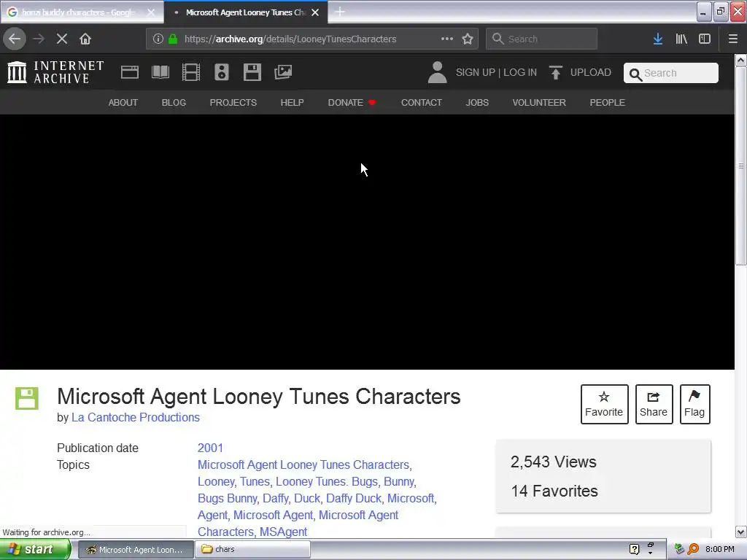Open the JOBS menu item
This screenshot has width=747, height=560.
pyautogui.click(x=477, y=102)
